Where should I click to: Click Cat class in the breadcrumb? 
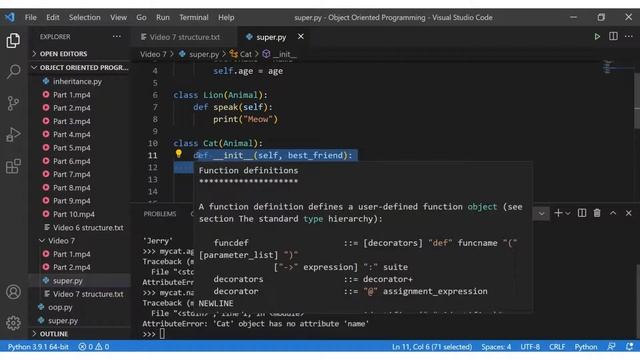point(241,54)
